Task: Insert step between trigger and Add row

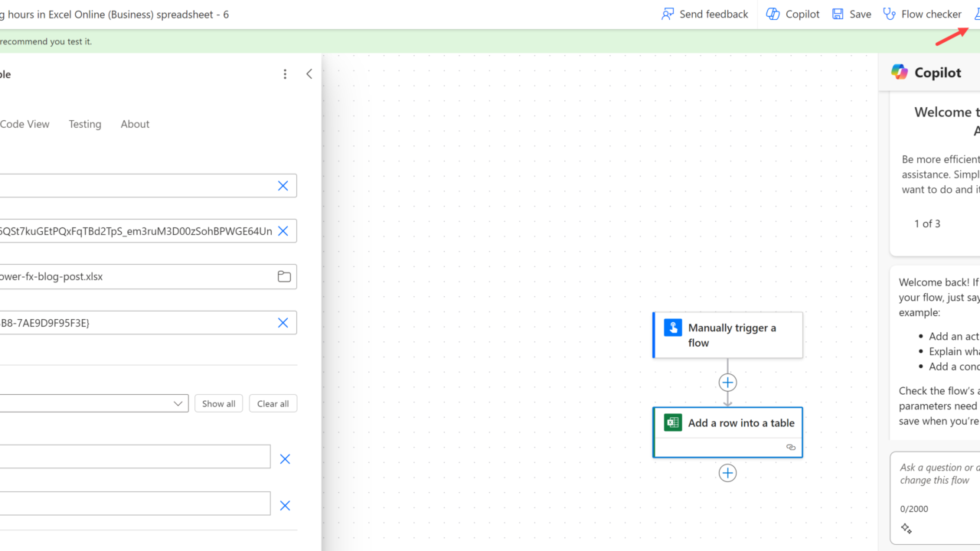Action: [x=727, y=383]
